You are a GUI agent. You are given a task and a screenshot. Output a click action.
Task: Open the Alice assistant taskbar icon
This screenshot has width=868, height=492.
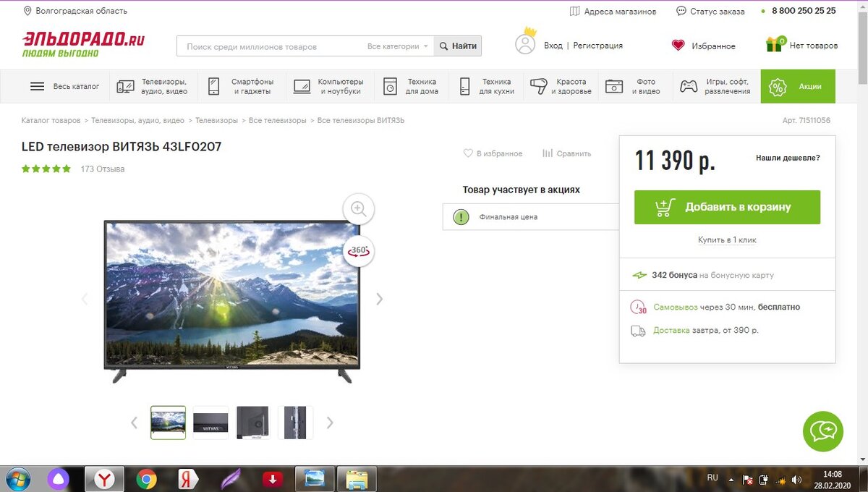tap(59, 479)
